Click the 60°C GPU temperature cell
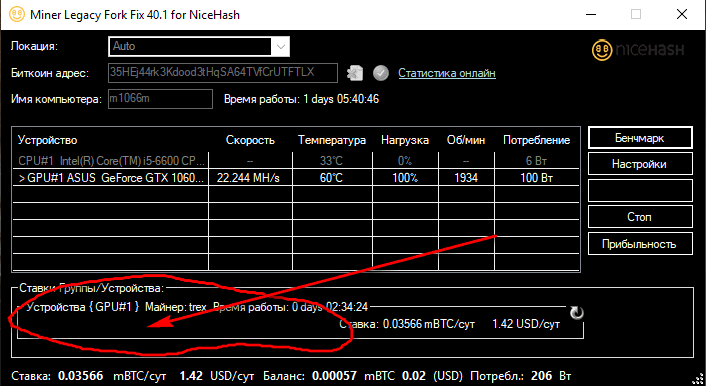 (331, 178)
